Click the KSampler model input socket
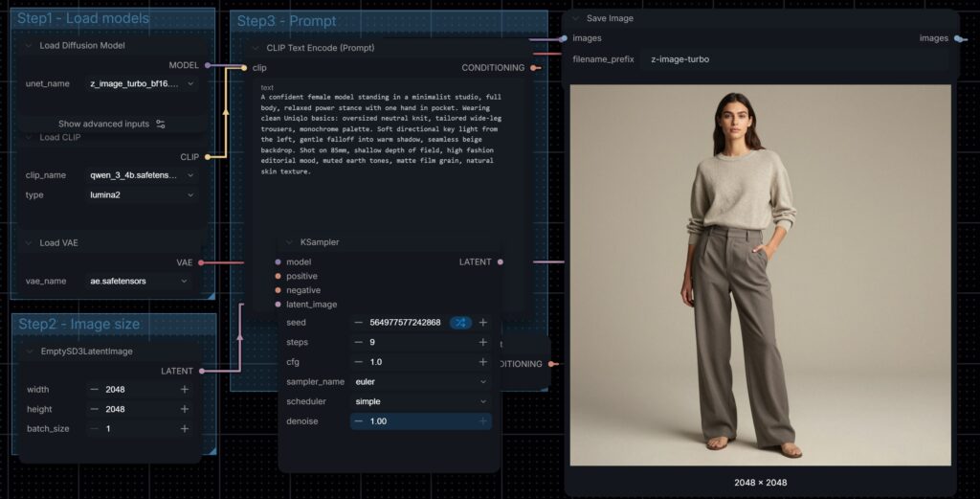The width and height of the screenshot is (980, 499). click(278, 262)
